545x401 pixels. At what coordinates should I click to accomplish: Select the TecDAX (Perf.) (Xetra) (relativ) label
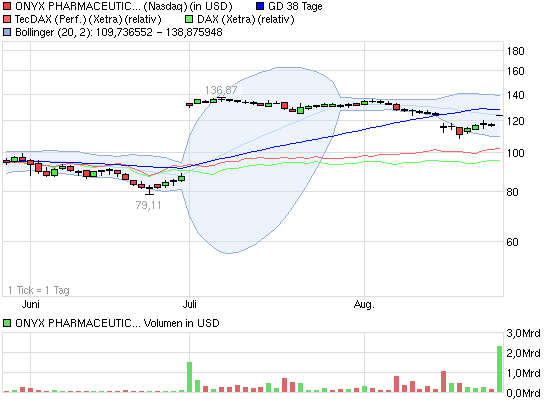pos(88,19)
